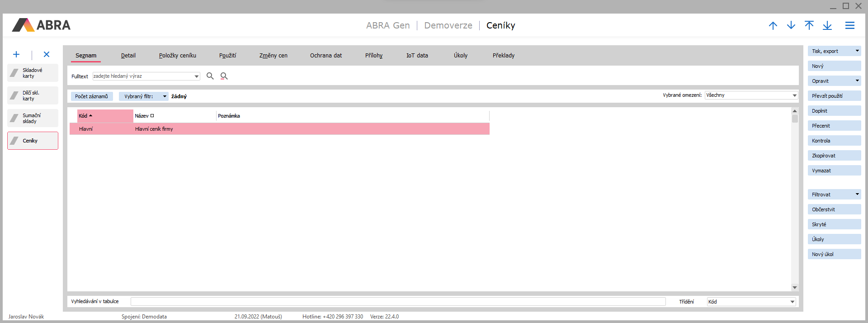The width and height of the screenshot is (868, 323).
Task: Expand the Tisk, export dropdown
Action: point(857,51)
